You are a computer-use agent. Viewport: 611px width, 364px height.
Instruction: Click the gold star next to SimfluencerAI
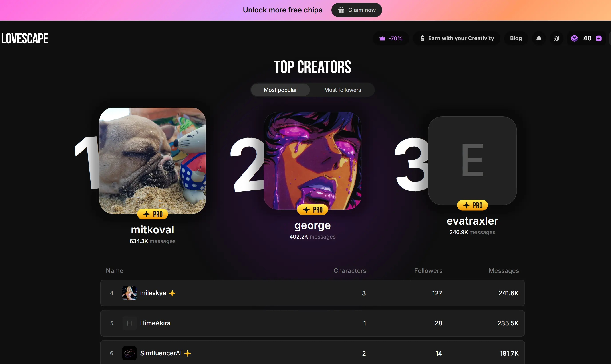pyautogui.click(x=188, y=353)
